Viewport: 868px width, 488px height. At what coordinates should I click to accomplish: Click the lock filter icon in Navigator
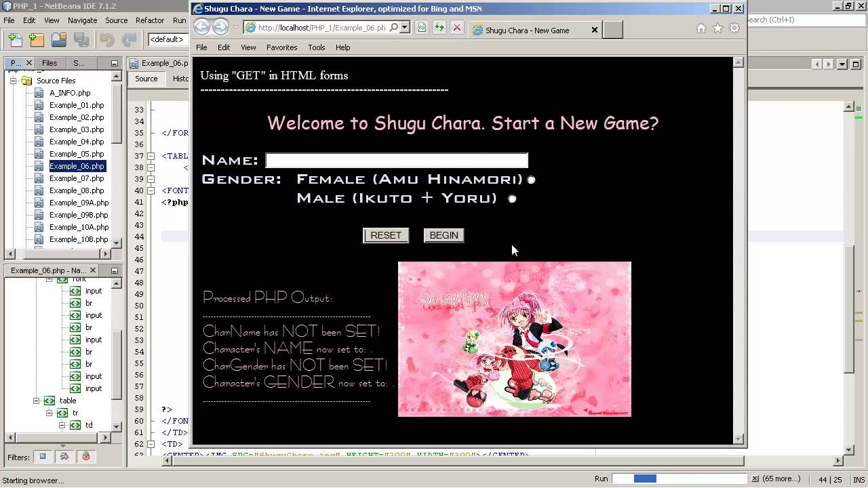click(x=86, y=457)
